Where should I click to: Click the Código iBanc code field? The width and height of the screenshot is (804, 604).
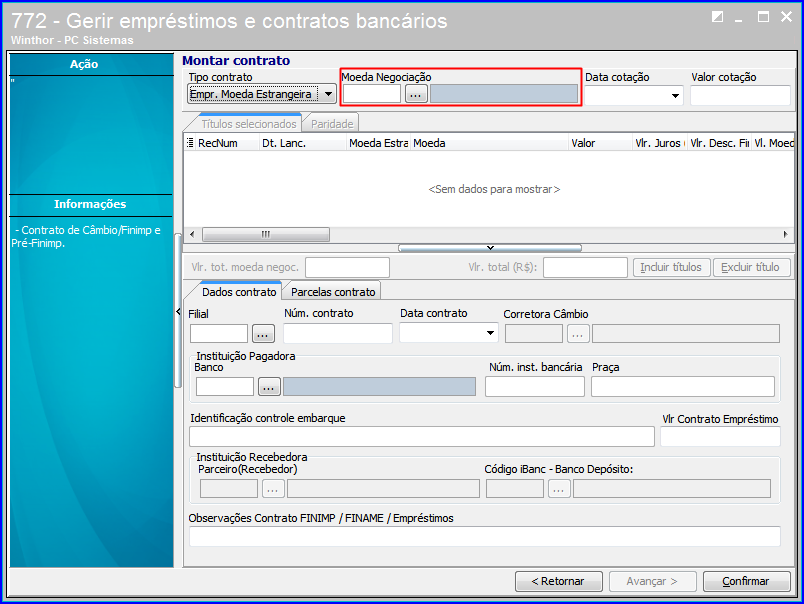coord(515,489)
